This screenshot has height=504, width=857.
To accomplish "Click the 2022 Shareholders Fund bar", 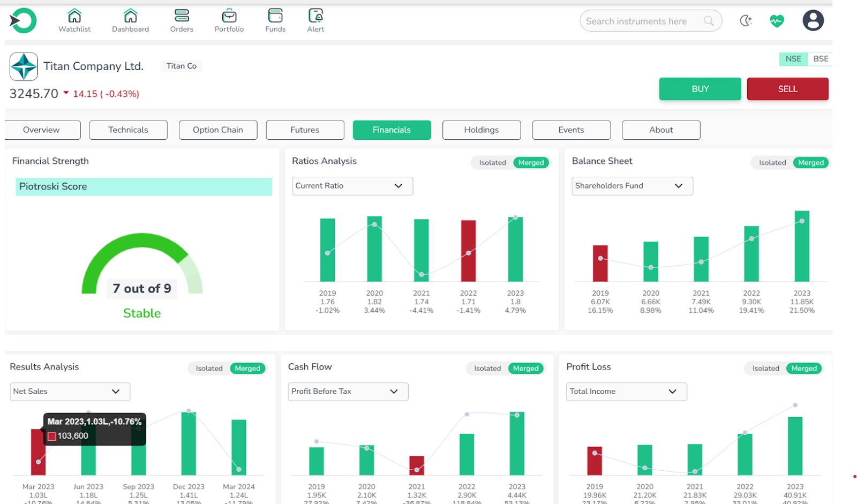I will [751, 254].
